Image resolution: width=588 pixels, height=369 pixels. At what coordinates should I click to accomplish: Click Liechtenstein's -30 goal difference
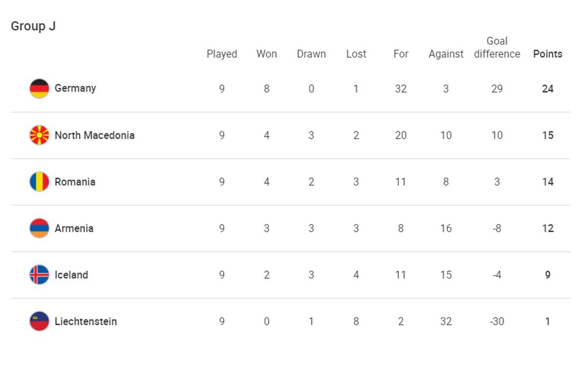point(497,321)
